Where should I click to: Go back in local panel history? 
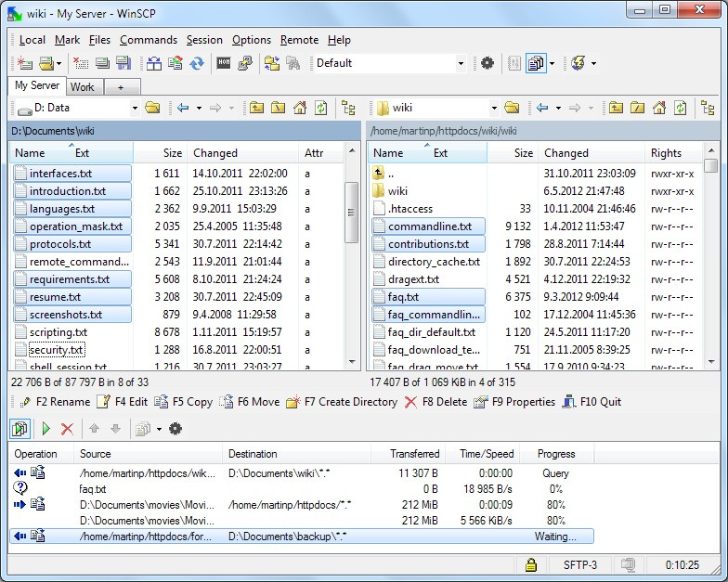183,108
